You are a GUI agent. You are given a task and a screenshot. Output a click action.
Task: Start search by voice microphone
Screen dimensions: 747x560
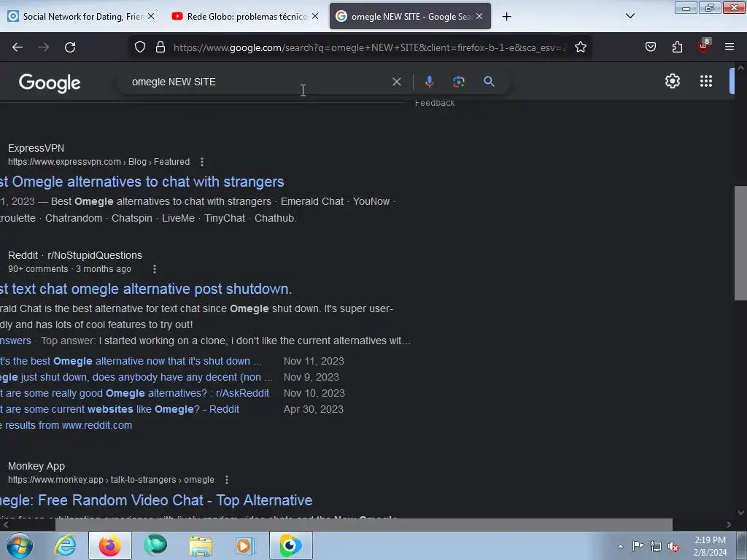click(429, 82)
